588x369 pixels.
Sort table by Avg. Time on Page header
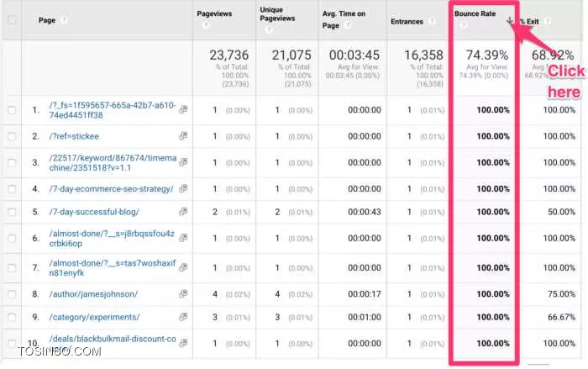tap(344, 19)
